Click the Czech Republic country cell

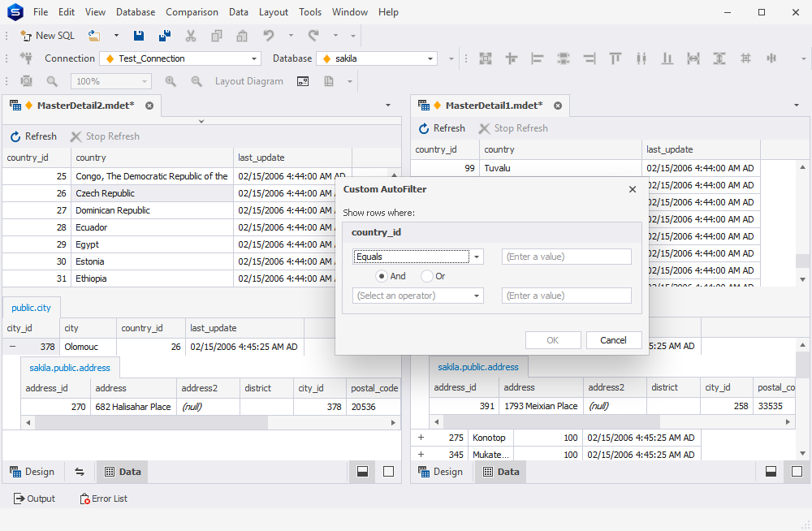point(153,193)
